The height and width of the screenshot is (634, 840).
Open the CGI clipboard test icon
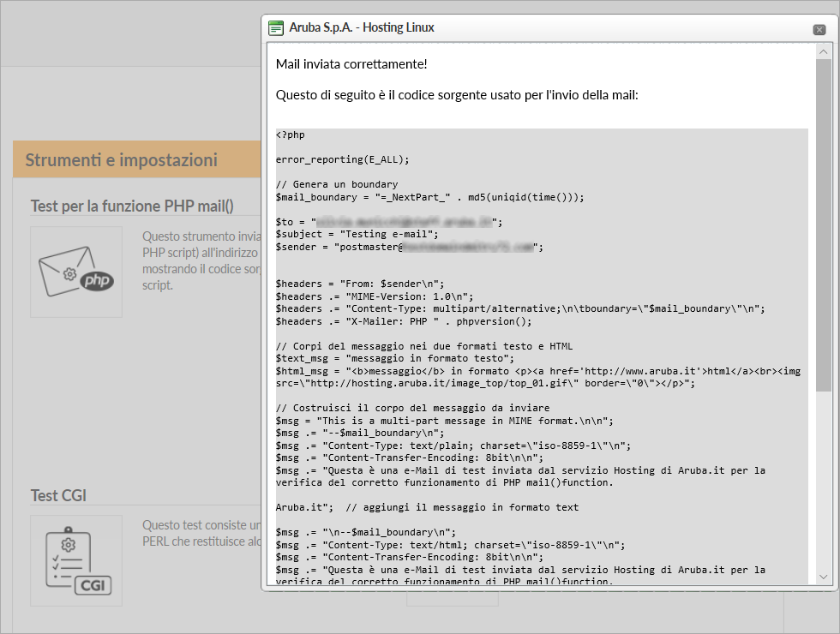pyautogui.click(x=76, y=560)
